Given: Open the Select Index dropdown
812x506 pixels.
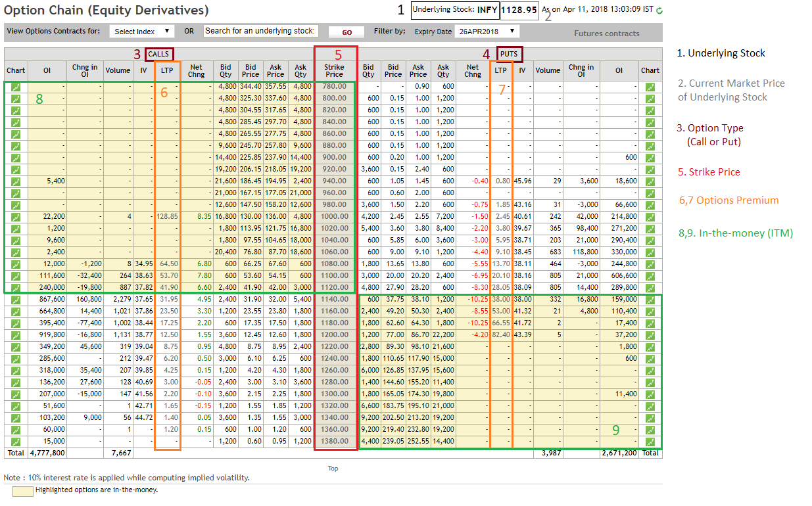Looking at the screenshot, I should [142, 31].
